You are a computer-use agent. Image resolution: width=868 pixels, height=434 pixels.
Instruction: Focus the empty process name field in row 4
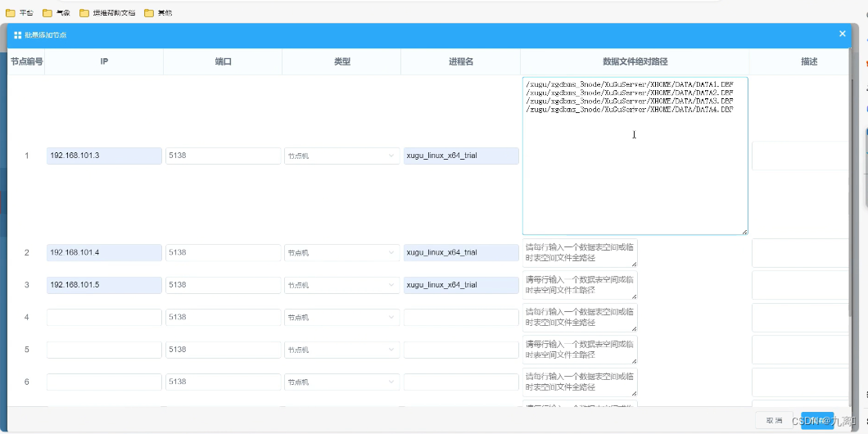pyautogui.click(x=461, y=317)
